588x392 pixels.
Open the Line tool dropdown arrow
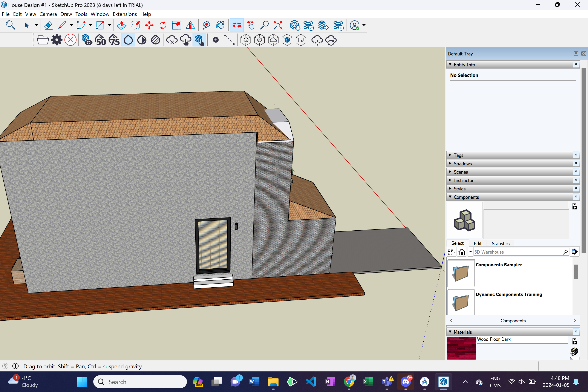pos(72,25)
